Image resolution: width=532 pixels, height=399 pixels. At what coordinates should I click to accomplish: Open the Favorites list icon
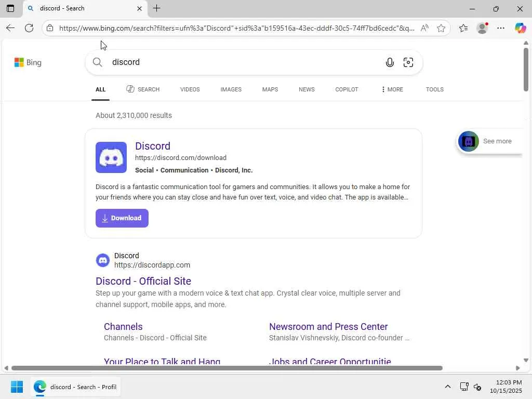click(x=463, y=28)
